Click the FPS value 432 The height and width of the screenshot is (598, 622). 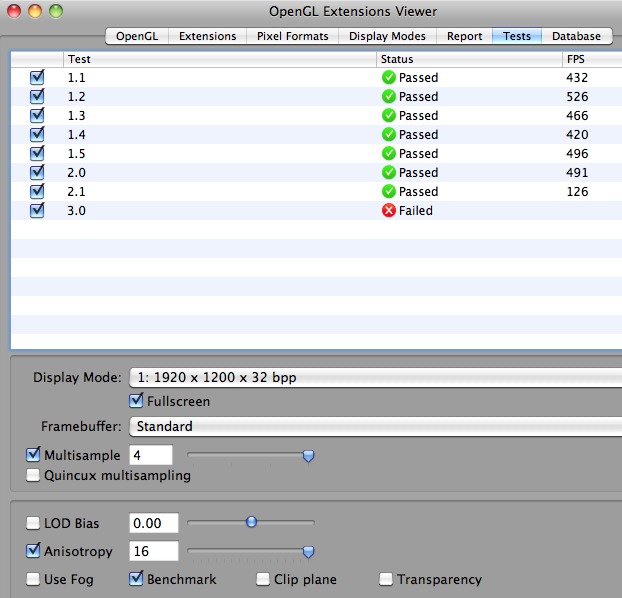(577, 77)
